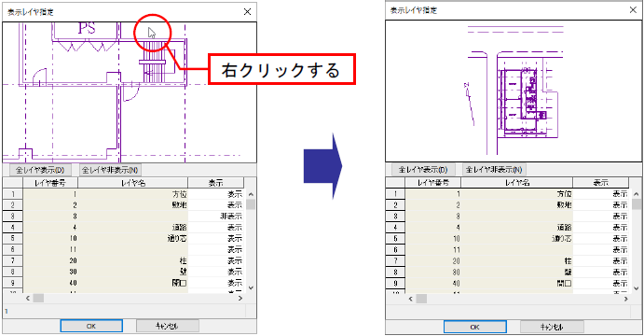The image size is (644, 336).
Task: Click 全レイヤ非表示(N) in right dialog
Action: click(494, 170)
